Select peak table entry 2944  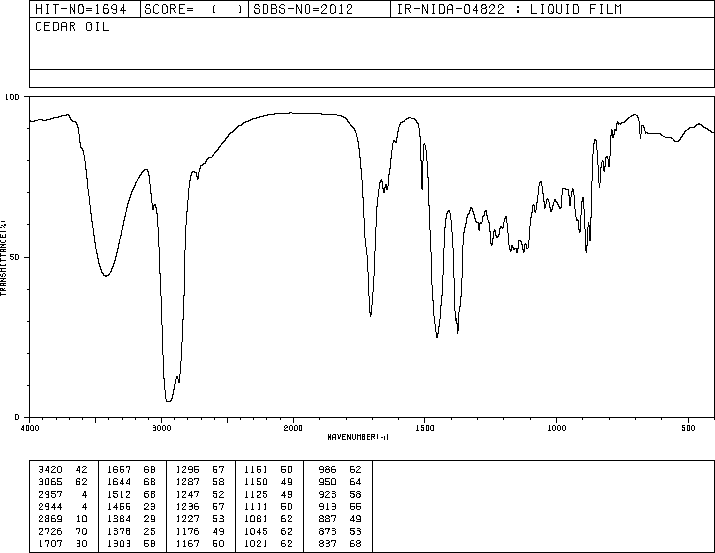pos(63,506)
